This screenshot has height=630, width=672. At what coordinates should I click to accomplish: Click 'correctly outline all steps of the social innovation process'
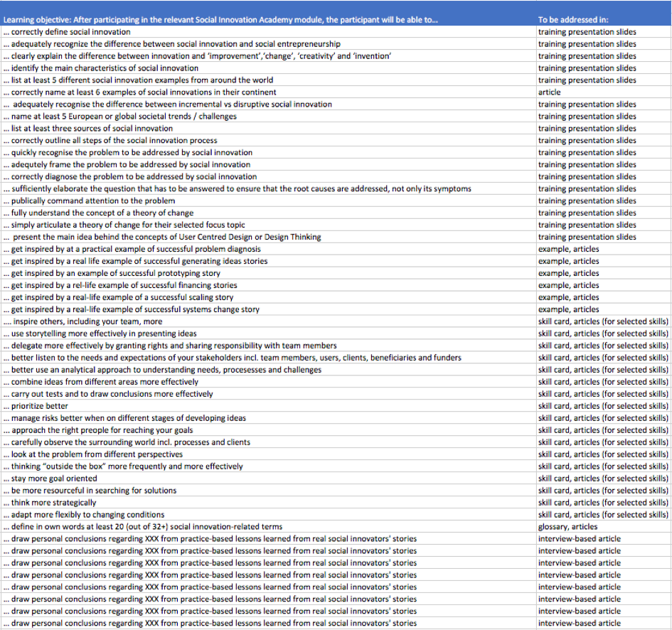[x=268, y=140]
